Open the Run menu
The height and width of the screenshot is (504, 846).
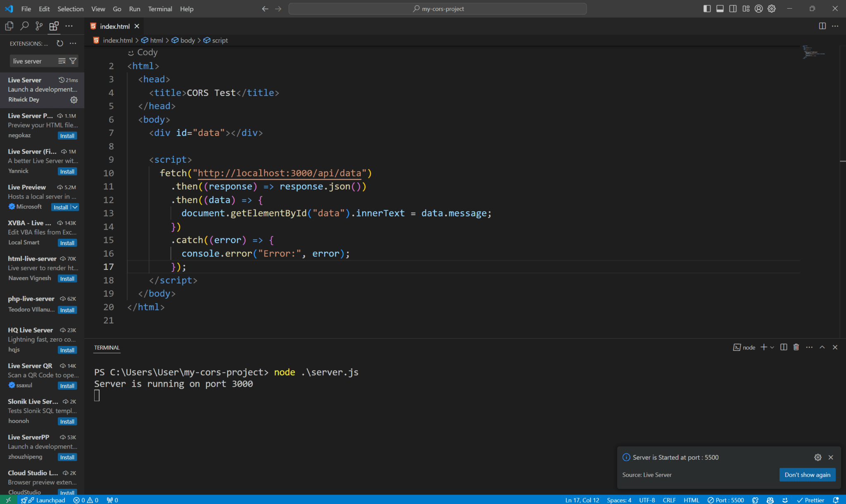point(134,9)
